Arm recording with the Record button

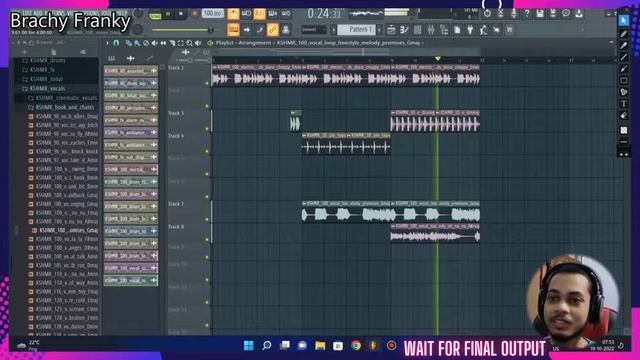[x=195, y=14]
